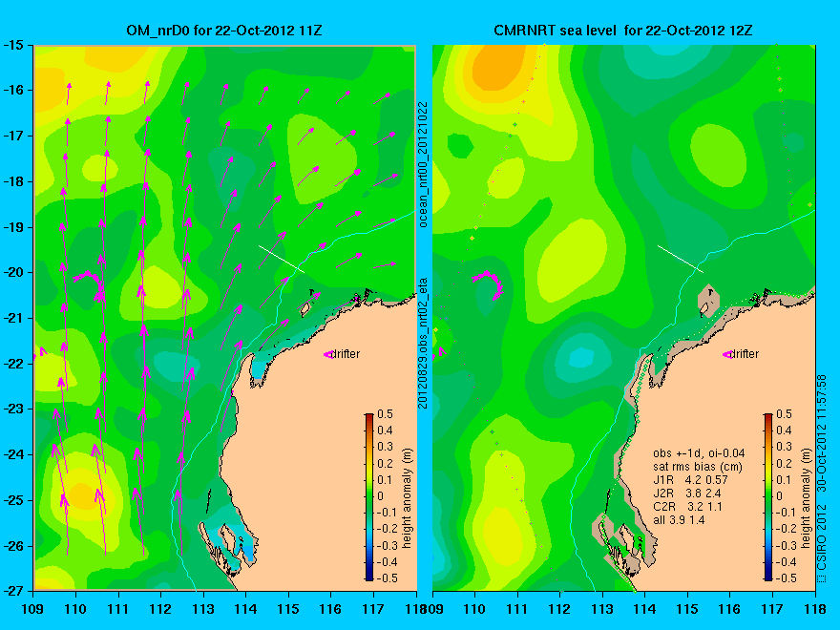Click the right map's height anomaly color bar

pos(768,496)
